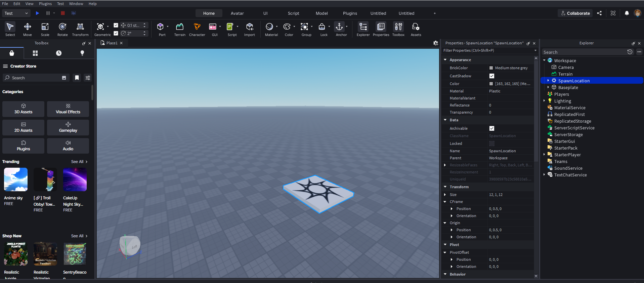Click the Explorer search box

[x=584, y=52]
